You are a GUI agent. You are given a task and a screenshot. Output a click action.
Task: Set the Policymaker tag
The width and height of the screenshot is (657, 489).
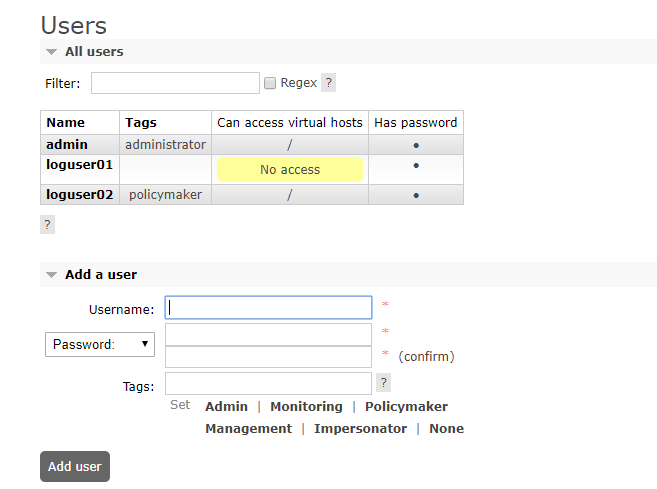[x=406, y=406]
